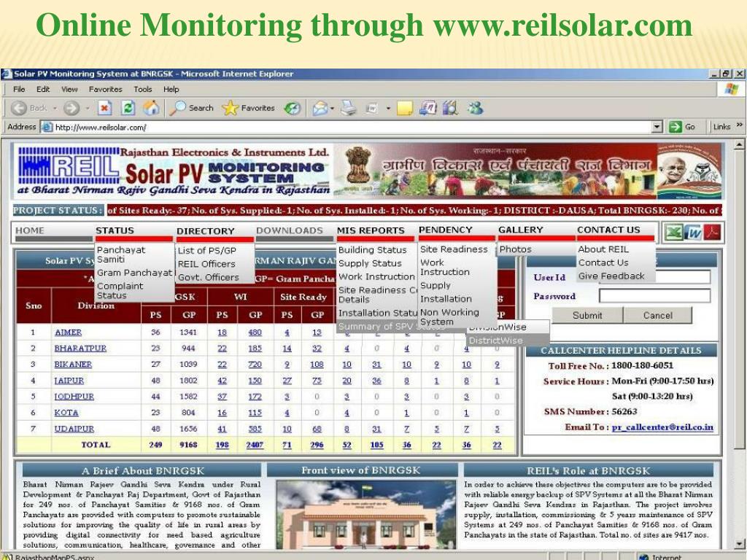Viewport: 747px width, 560px height.
Task: Open the Favorites star in toolbar
Action: [x=249, y=108]
